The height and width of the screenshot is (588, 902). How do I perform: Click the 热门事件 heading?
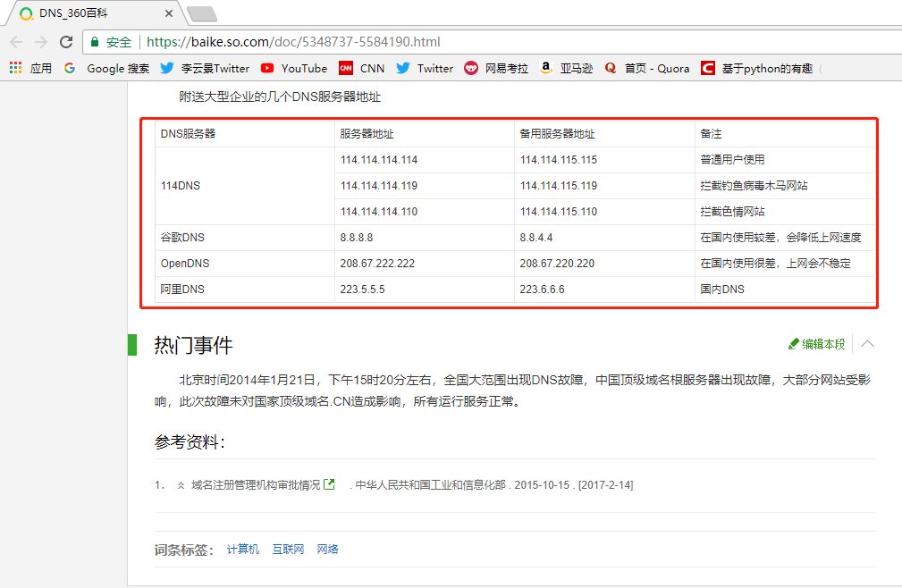(193, 345)
